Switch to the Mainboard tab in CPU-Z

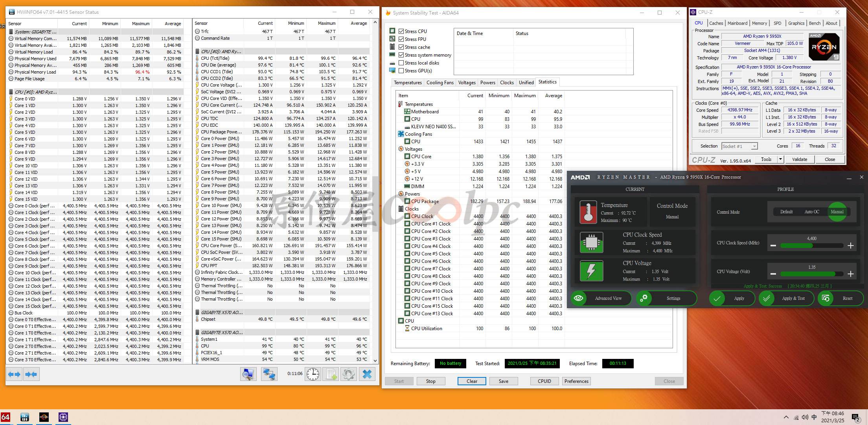(737, 23)
